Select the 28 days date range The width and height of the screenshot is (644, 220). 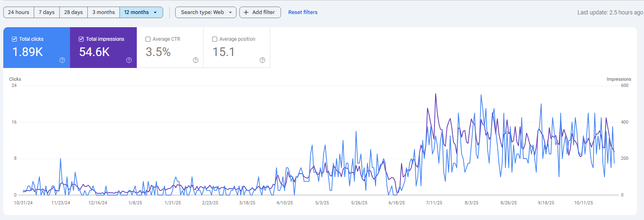73,12
